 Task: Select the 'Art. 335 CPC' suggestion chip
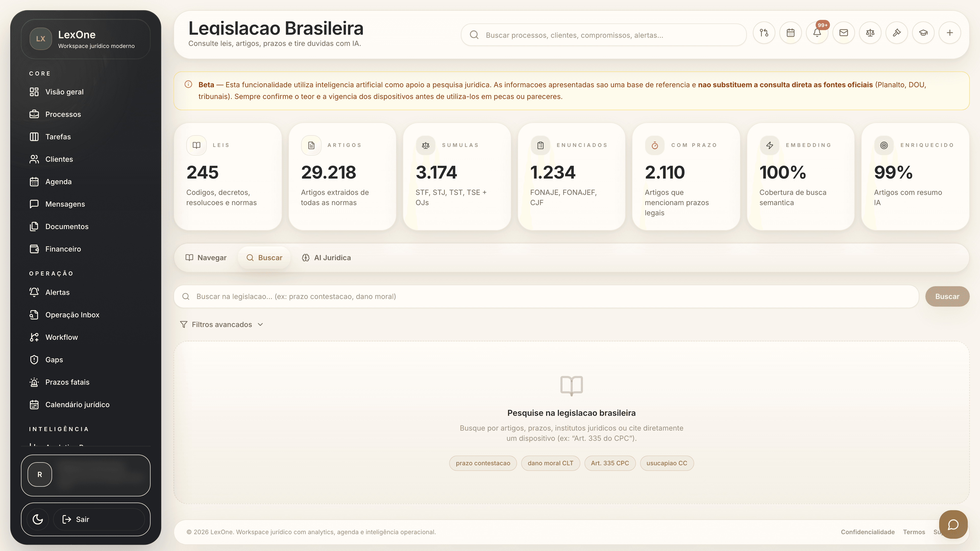609,463
